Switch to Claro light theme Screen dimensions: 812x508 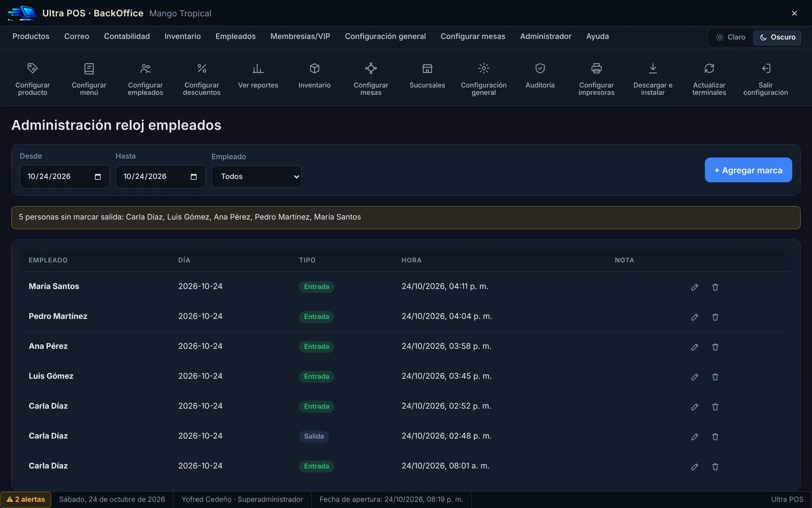pyautogui.click(x=731, y=37)
